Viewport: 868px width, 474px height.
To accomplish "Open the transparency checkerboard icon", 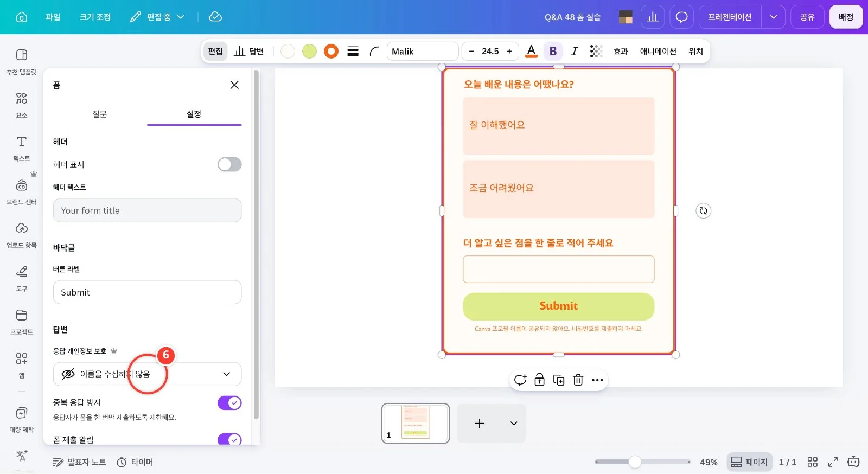I will tap(596, 52).
